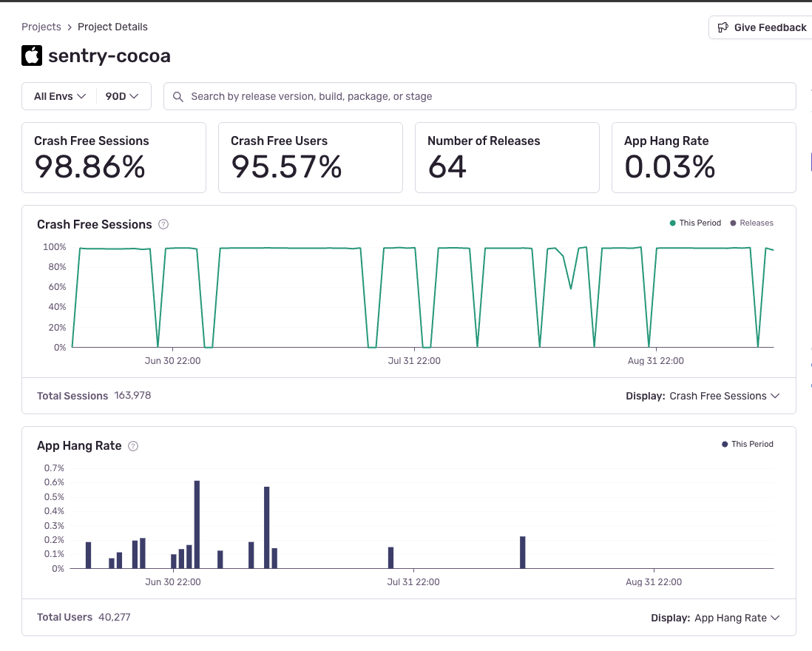Expand the Display: Crash Free Sessions selector
The height and width of the screenshot is (651, 812).
click(x=703, y=396)
